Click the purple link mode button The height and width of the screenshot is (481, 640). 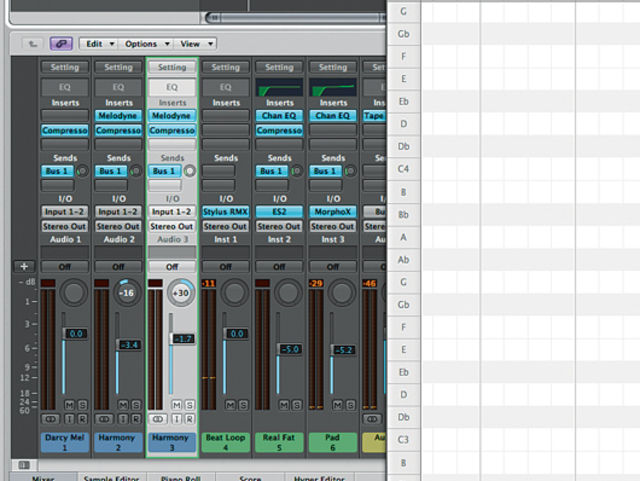click(61, 44)
